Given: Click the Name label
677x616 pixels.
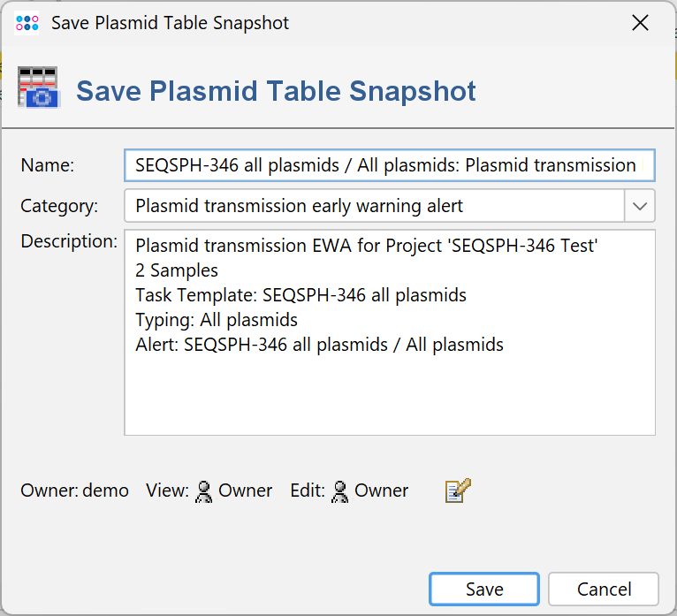Looking at the screenshot, I should click(x=48, y=165).
